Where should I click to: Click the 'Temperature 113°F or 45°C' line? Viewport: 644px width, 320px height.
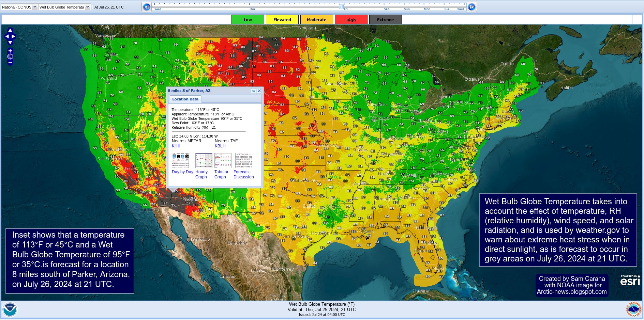pyautogui.click(x=195, y=110)
